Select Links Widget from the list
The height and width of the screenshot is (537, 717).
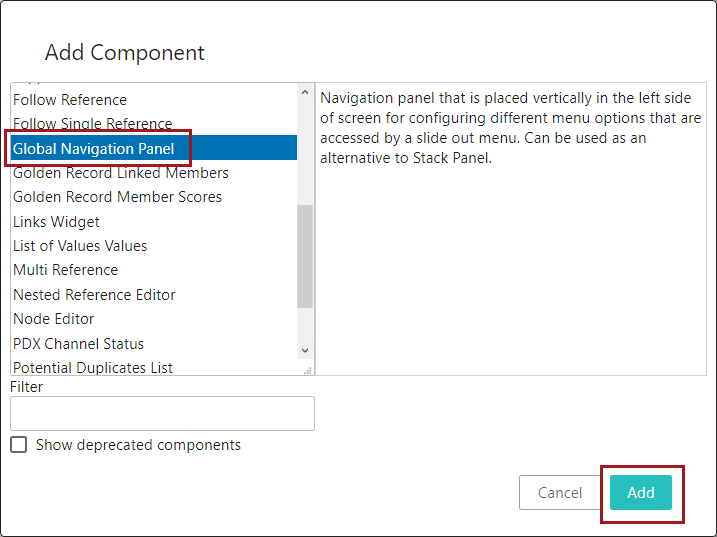tap(57, 222)
